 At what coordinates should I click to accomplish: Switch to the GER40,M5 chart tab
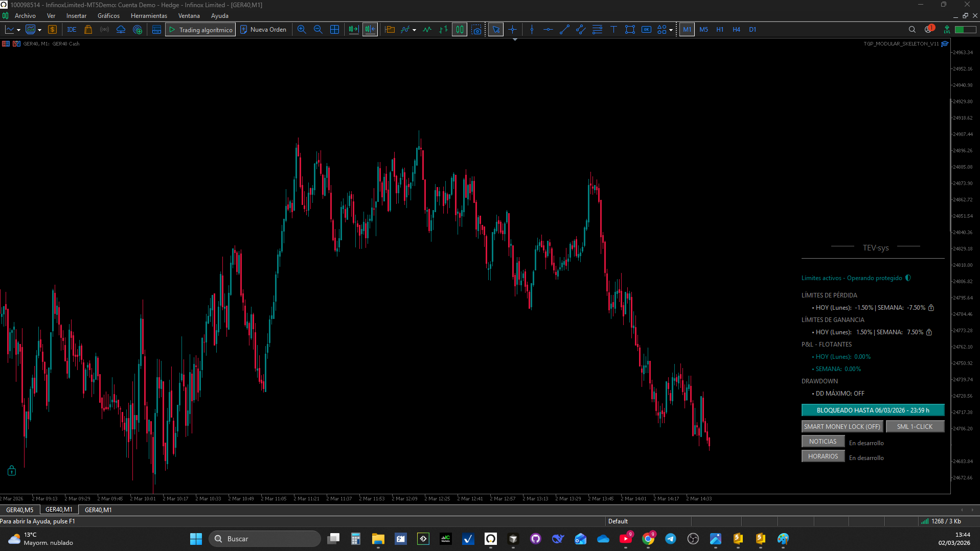coord(20,510)
